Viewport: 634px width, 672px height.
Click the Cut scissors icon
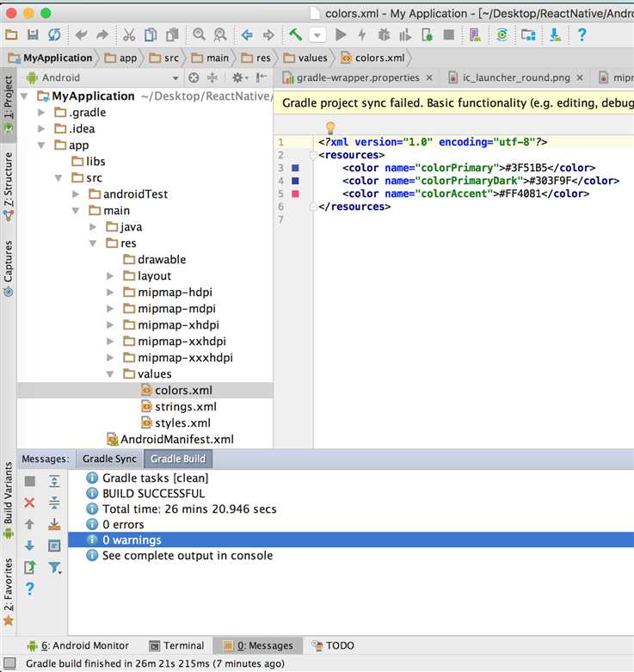point(129,34)
